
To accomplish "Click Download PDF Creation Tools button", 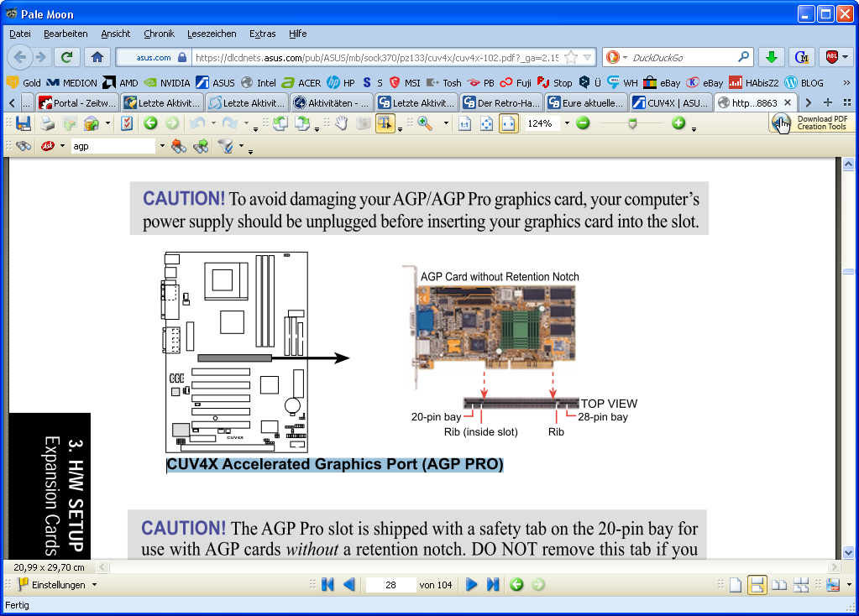I will pyautogui.click(x=810, y=123).
